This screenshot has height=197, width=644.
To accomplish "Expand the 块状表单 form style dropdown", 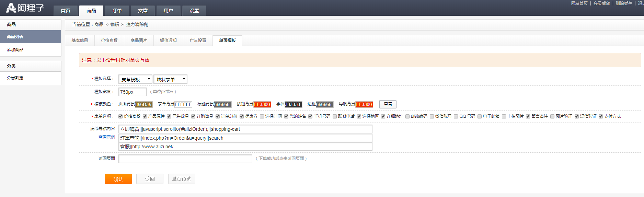I will click(x=170, y=79).
